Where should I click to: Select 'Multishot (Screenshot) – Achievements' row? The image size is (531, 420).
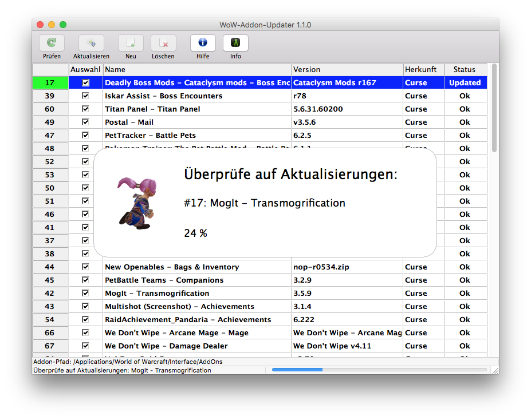(x=259, y=306)
